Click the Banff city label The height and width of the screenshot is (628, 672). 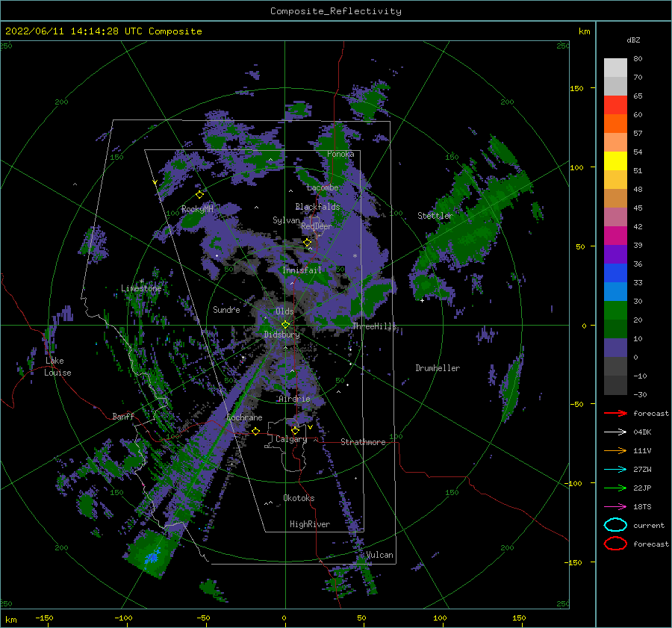pos(123,416)
